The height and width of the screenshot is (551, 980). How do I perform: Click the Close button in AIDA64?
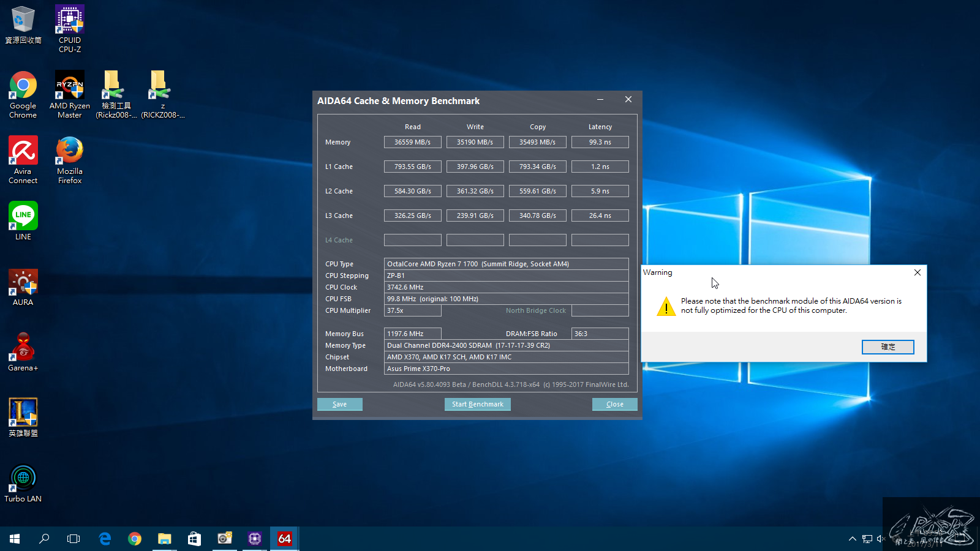coord(615,404)
